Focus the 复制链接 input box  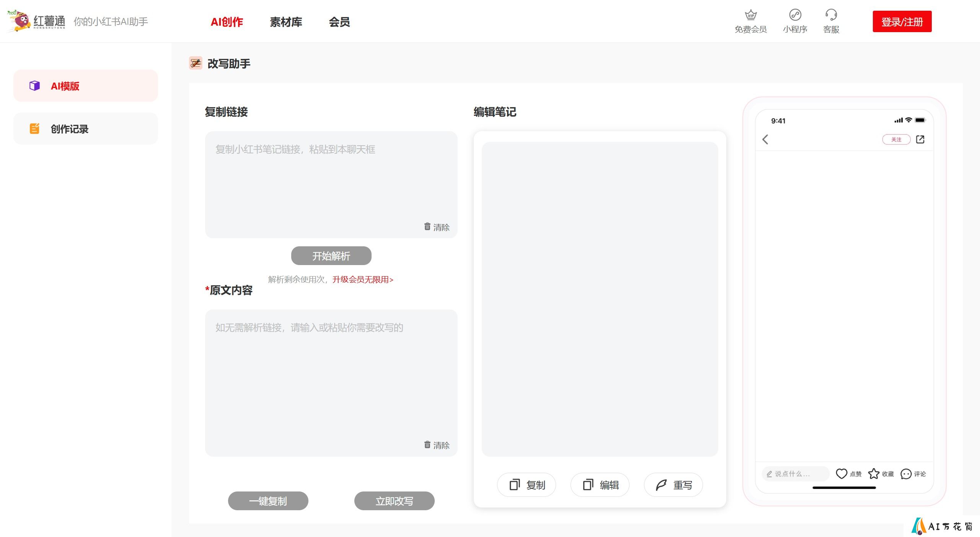[x=331, y=185]
